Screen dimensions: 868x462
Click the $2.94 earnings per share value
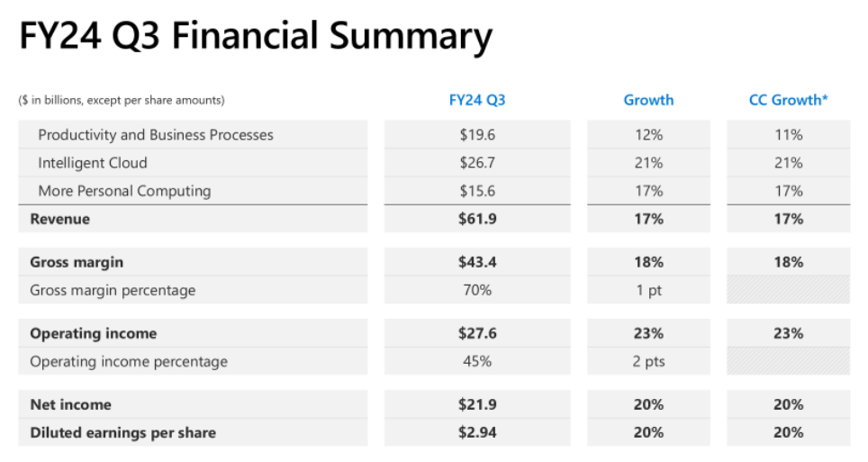click(x=476, y=432)
